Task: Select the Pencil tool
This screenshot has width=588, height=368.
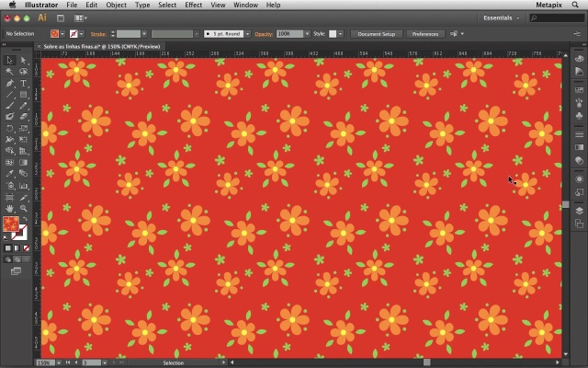Action: (x=23, y=106)
